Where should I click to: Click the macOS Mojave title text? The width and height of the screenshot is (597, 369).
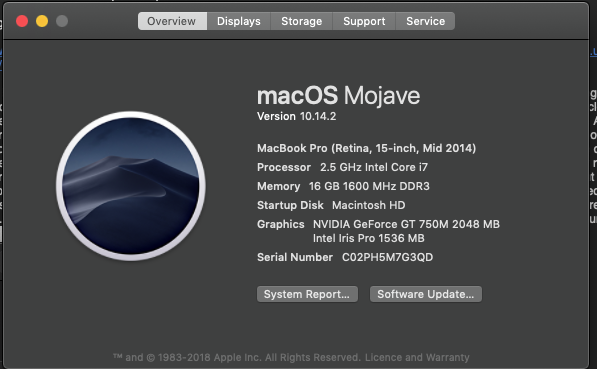click(x=338, y=95)
